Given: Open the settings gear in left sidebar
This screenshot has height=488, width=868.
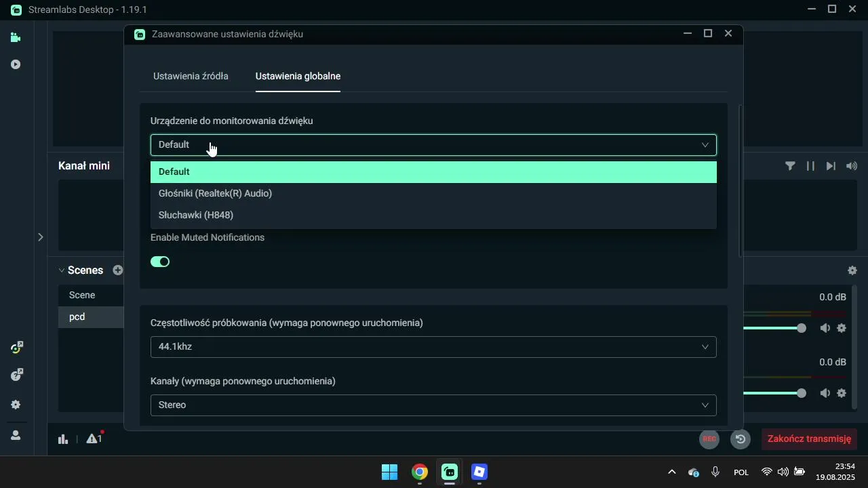Looking at the screenshot, I should pyautogui.click(x=16, y=405).
